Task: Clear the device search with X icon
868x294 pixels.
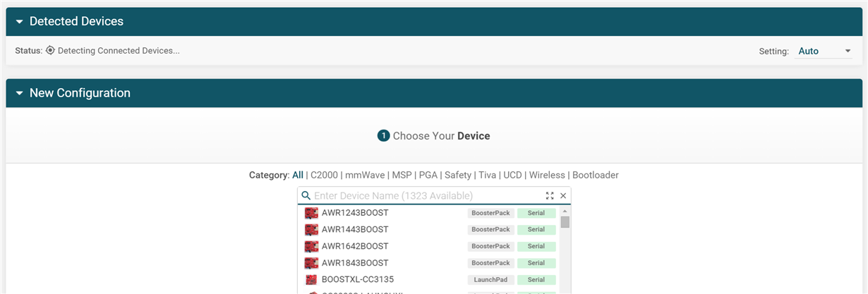Action: (x=563, y=196)
